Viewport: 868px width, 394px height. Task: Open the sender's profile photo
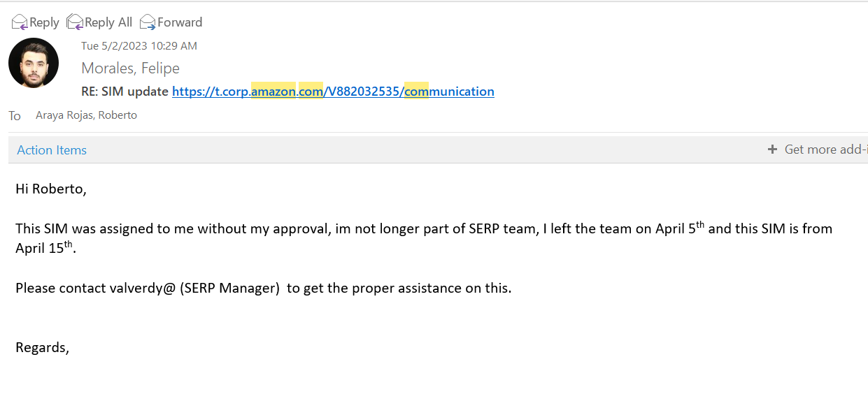click(x=34, y=63)
